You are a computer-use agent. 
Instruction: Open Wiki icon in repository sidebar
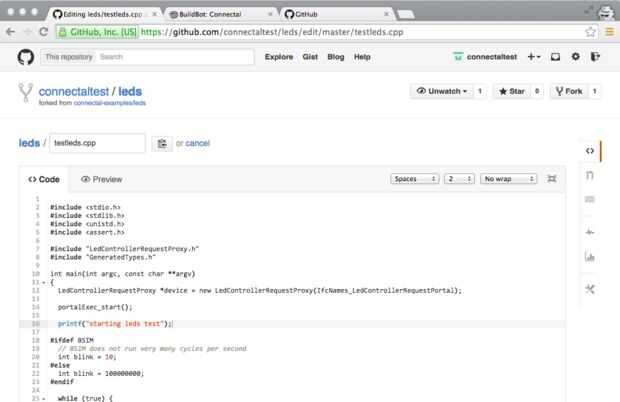pyautogui.click(x=590, y=199)
